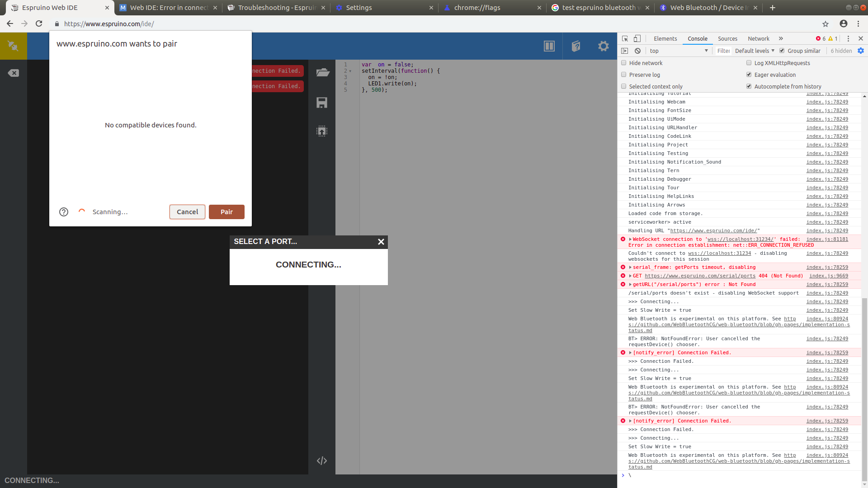Switch to Sources tab in DevTools
Image resolution: width=868 pixels, height=488 pixels.
pos(727,39)
